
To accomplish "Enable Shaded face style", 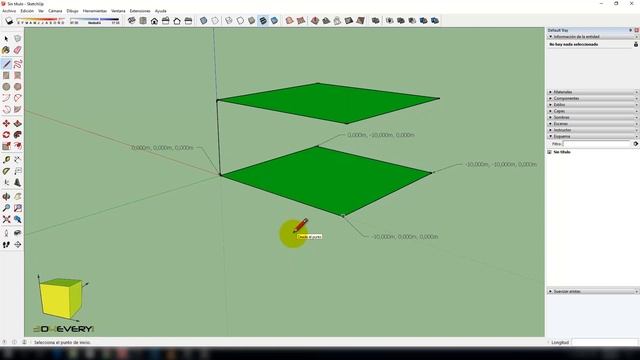I will (x=251, y=21).
